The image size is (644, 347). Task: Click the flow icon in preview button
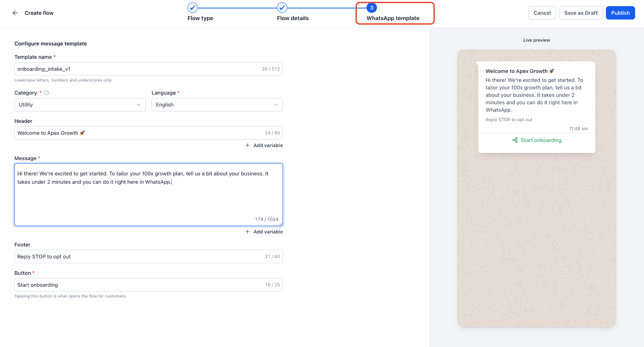coord(515,140)
